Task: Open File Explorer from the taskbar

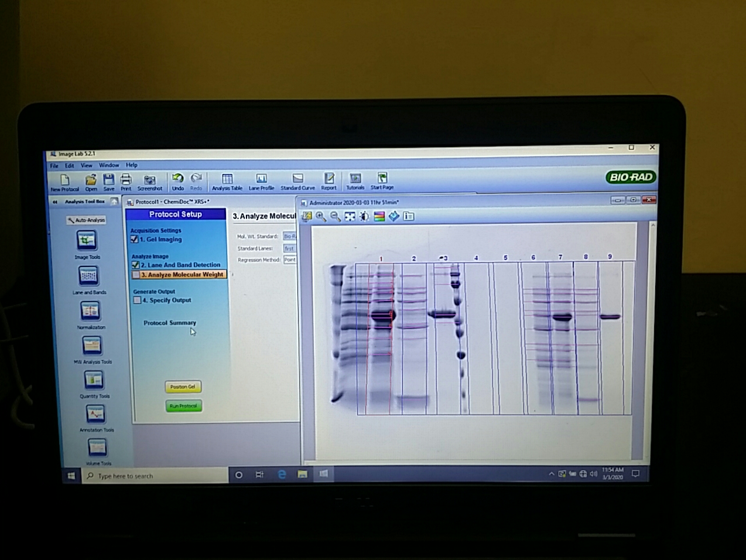Action: (x=302, y=474)
